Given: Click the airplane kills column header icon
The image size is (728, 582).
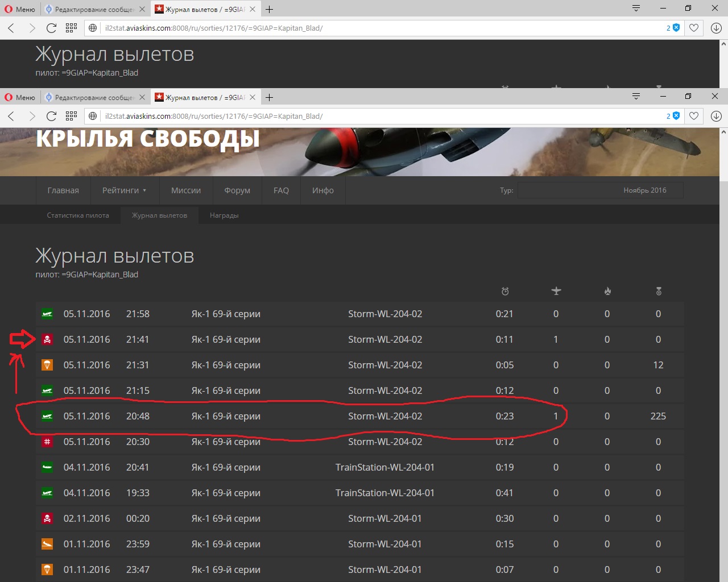Looking at the screenshot, I should (556, 292).
